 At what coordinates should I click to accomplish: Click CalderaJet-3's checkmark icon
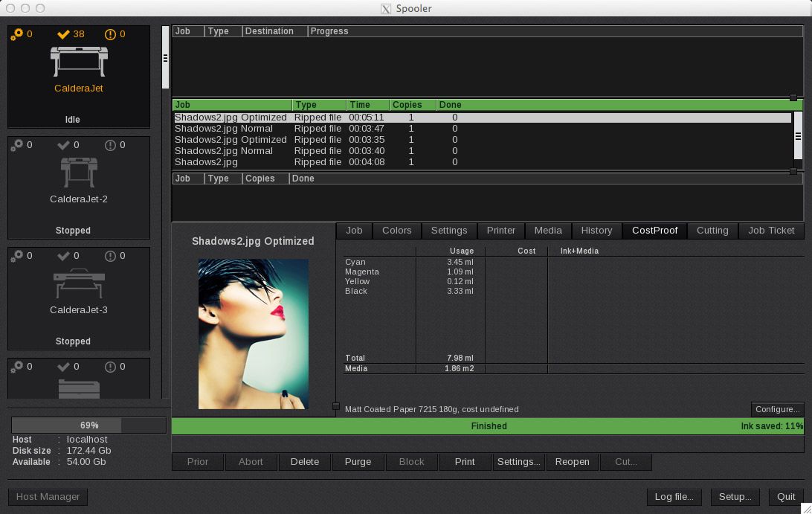tap(63, 256)
